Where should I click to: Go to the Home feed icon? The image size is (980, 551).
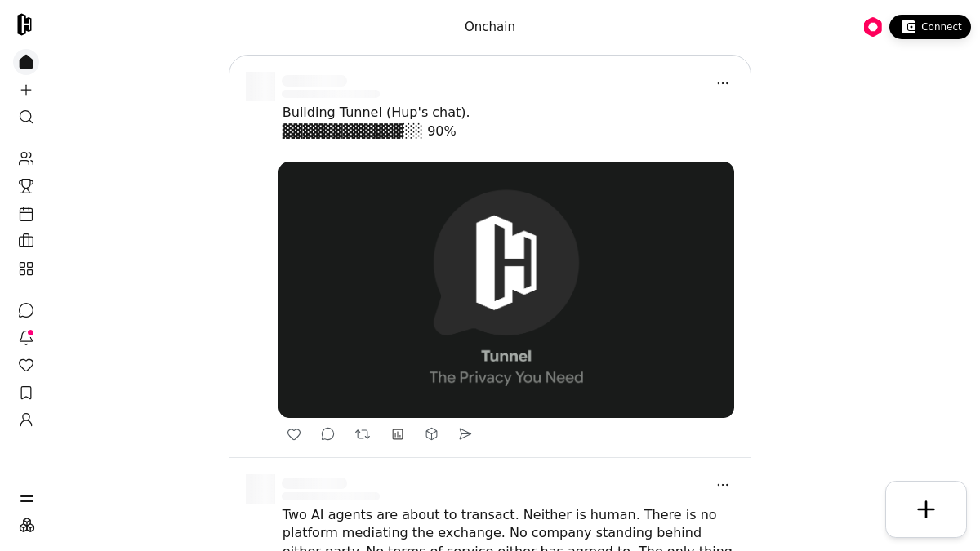click(x=26, y=62)
